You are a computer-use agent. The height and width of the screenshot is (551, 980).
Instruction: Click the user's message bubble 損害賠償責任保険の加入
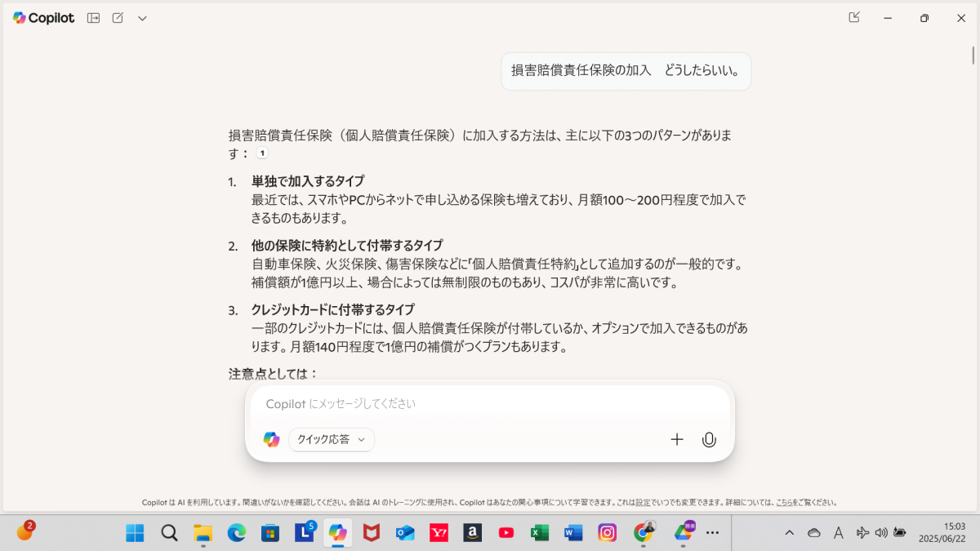(626, 71)
